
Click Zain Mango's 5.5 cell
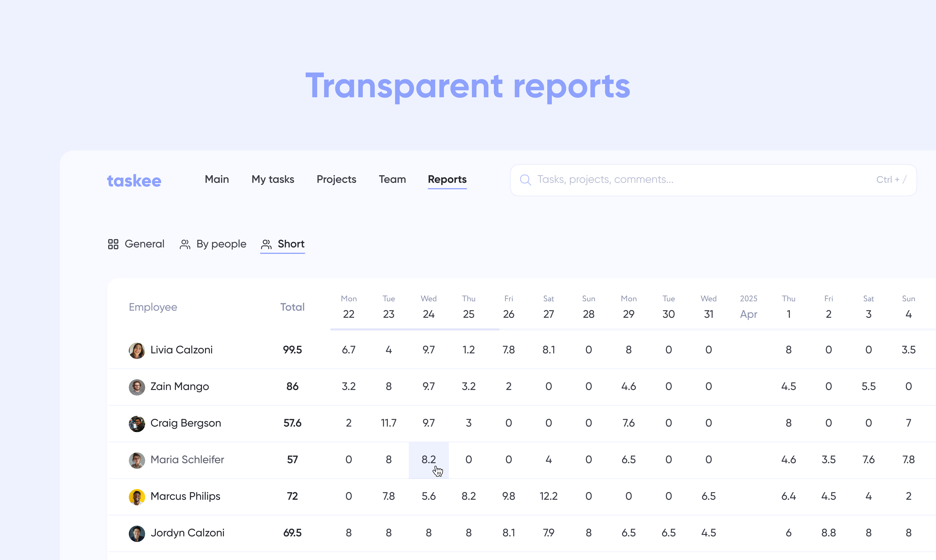[x=869, y=387]
